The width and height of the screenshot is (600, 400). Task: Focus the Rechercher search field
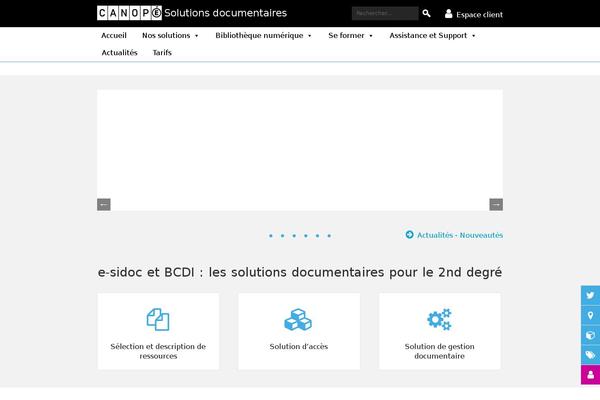[x=385, y=13]
